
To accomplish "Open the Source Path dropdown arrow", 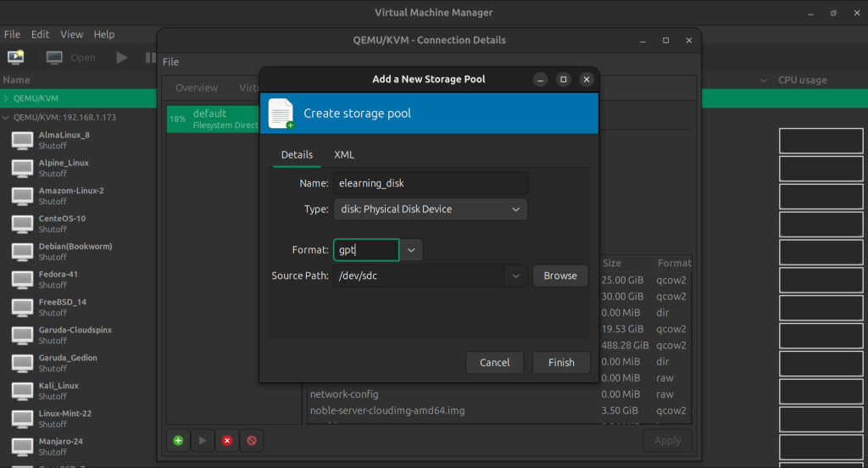I will pyautogui.click(x=515, y=276).
